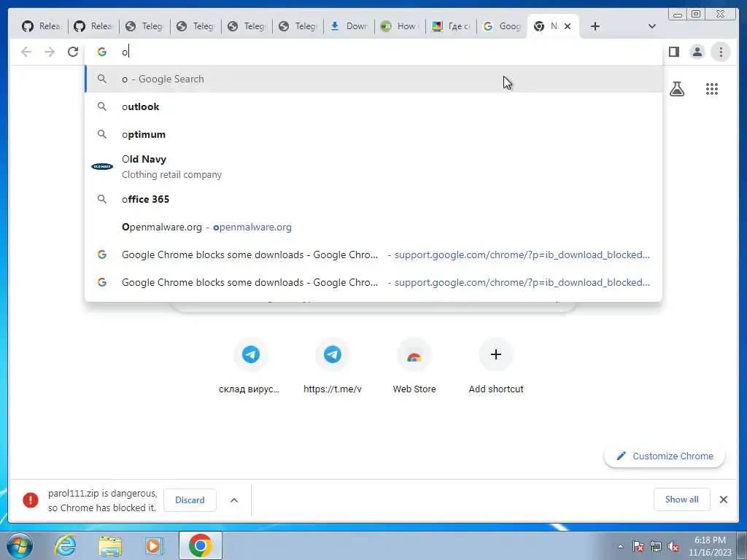
Task: Discard the blocked parol111.zip download
Action: point(190,500)
